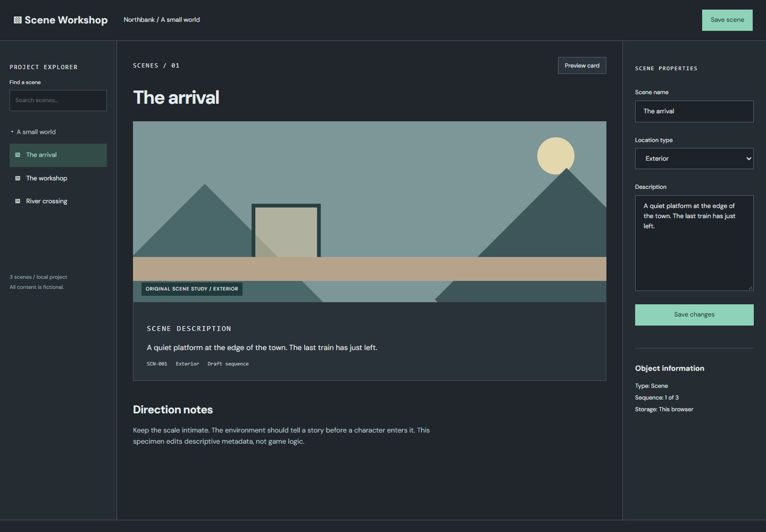This screenshot has width=766, height=532.
Task: Open the Preview card button
Action: pyautogui.click(x=582, y=65)
